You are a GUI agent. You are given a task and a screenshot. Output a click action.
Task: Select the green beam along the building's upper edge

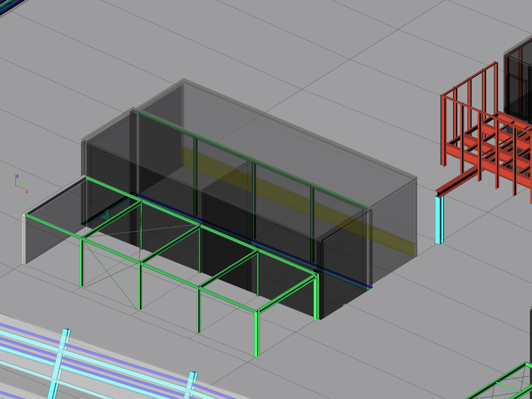pyautogui.click(x=249, y=157)
